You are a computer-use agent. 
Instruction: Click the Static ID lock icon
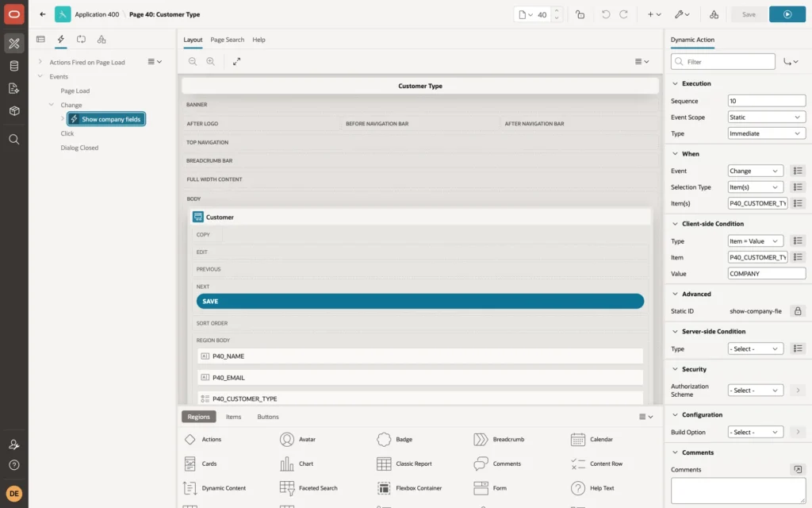[x=798, y=311]
